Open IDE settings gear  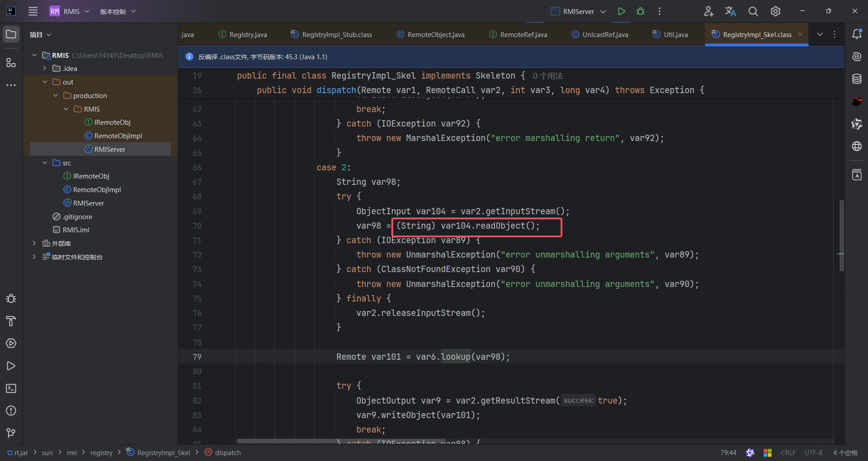pyautogui.click(x=776, y=11)
